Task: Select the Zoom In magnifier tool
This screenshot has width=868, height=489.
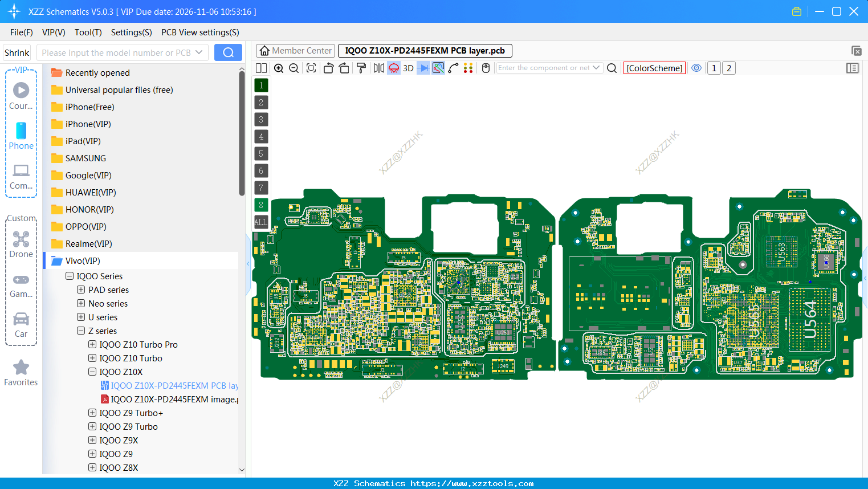Action: point(279,68)
